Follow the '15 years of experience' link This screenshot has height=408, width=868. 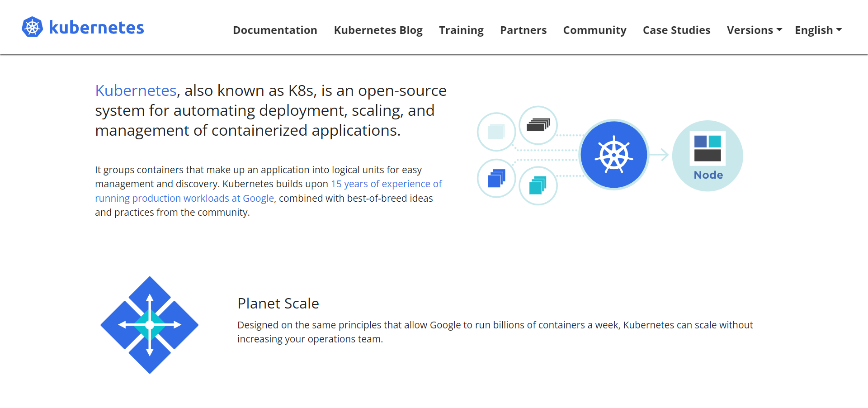pos(386,184)
